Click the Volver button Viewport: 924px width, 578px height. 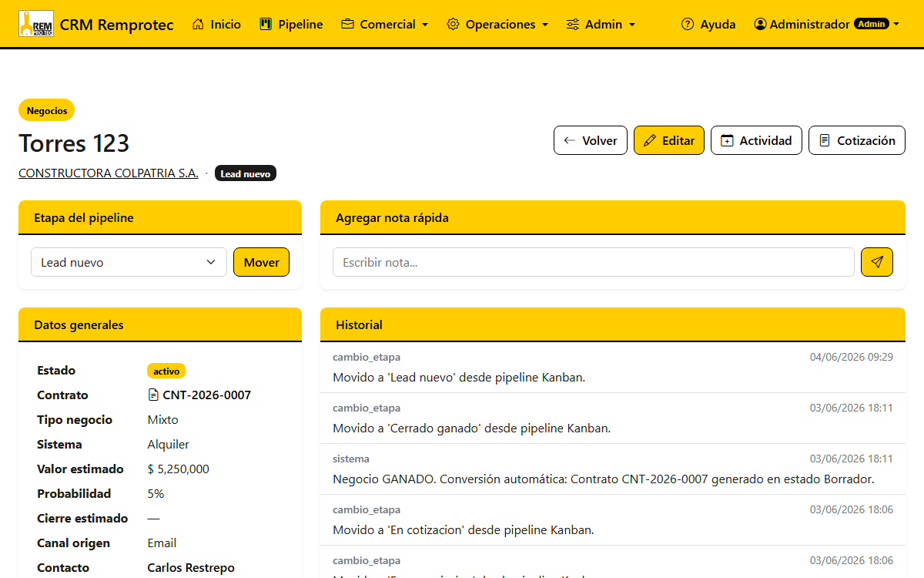pyautogui.click(x=591, y=140)
